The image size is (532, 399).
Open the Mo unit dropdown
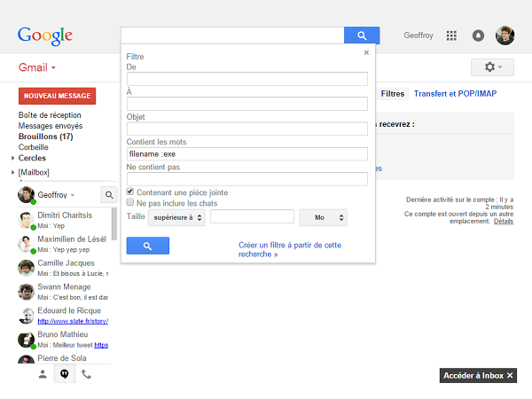click(323, 217)
